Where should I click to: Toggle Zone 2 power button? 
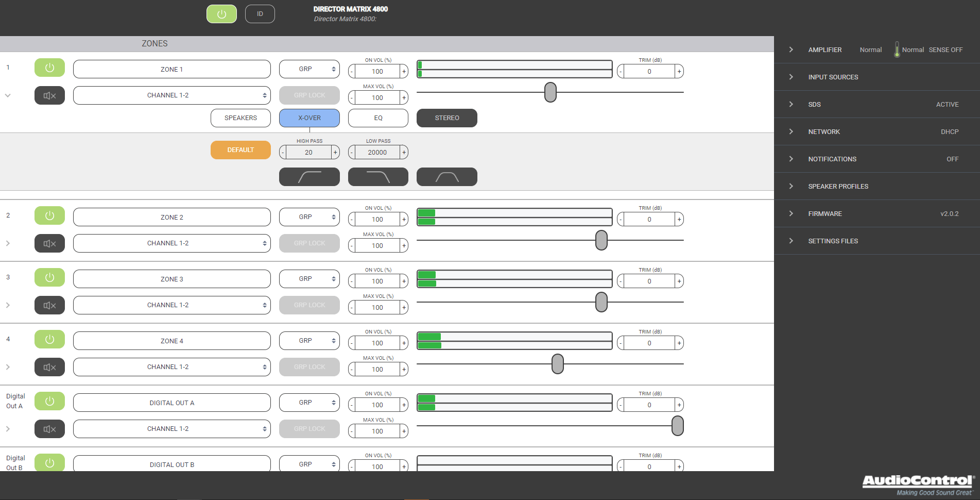point(49,215)
